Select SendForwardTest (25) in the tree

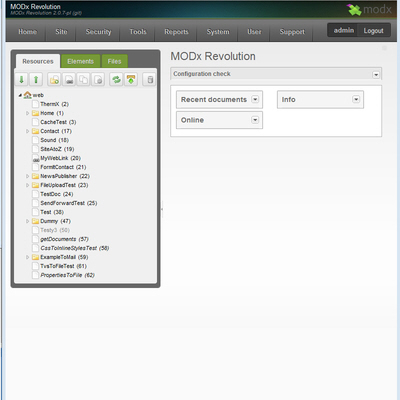(69, 203)
